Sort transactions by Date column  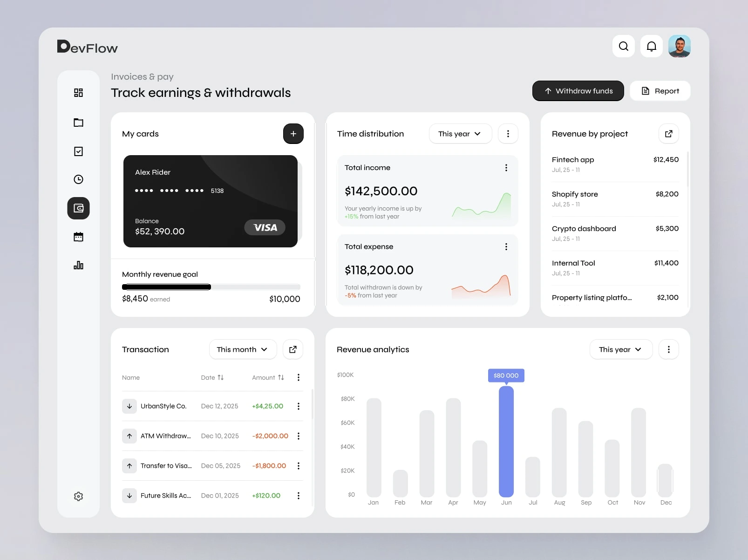point(212,377)
